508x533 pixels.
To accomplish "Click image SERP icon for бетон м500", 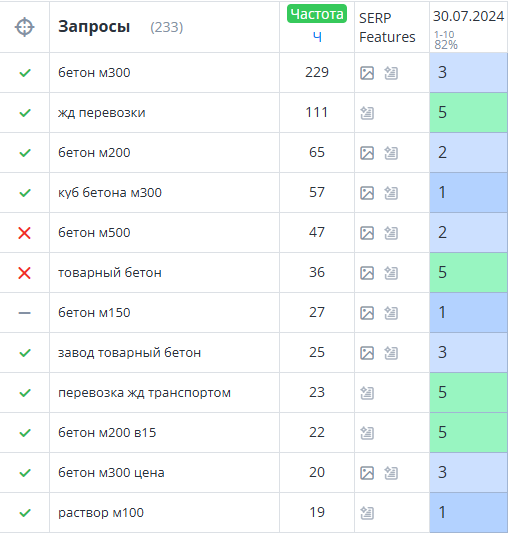I will pyautogui.click(x=367, y=233).
